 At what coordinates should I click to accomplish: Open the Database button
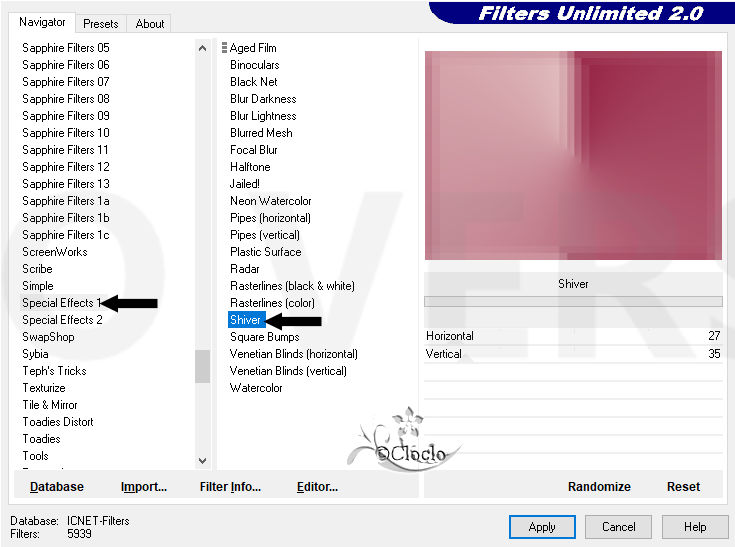coord(57,487)
